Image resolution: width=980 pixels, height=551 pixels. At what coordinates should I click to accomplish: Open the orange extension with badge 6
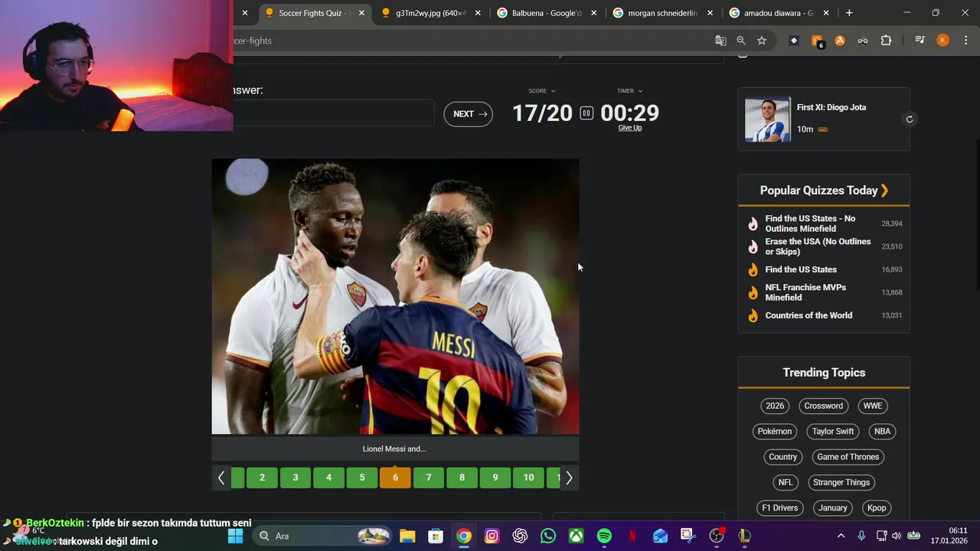point(817,41)
